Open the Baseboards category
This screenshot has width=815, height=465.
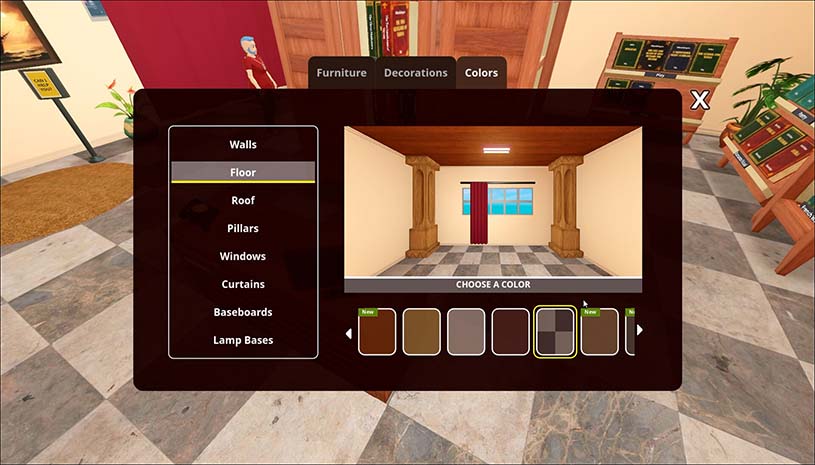243,312
